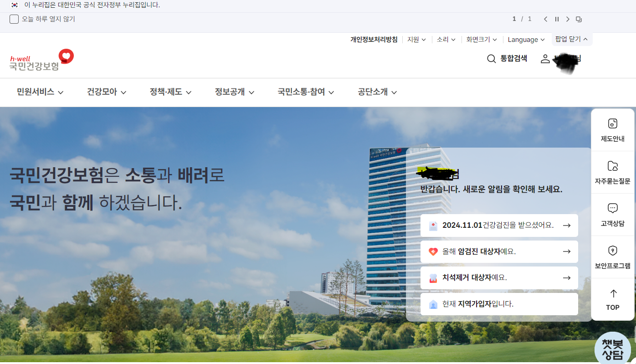This screenshot has height=364, width=636.
Task: Click the 통합검색 magnifier icon
Action: pyautogui.click(x=491, y=59)
